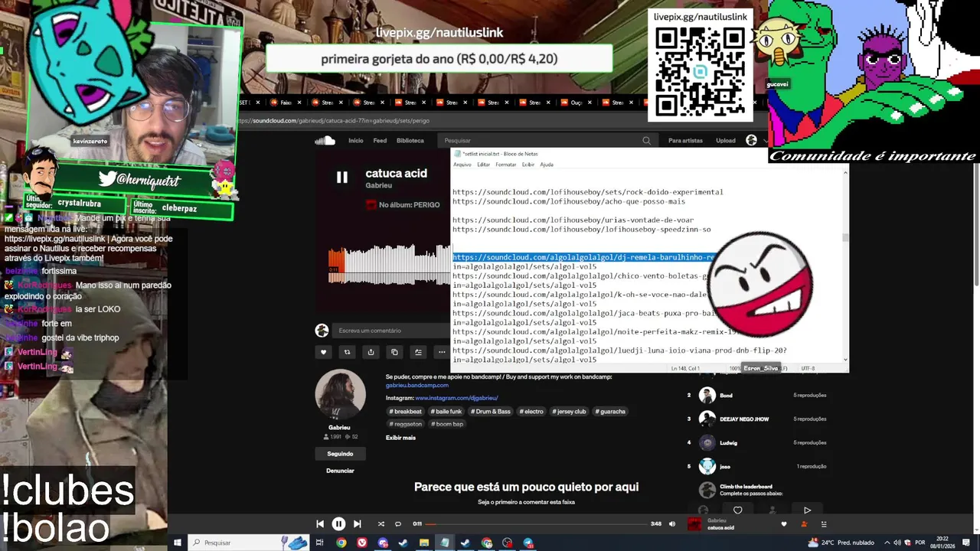The width and height of the screenshot is (980, 551).
Task: Open the Formatar menu in Notepad
Action: pyautogui.click(x=506, y=165)
